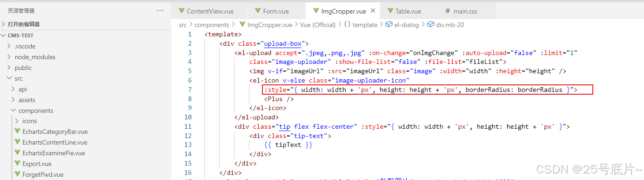Click the <template> tag on line 1
Image resolution: width=644 pixels, height=180 pixels.
click(223, 34)
